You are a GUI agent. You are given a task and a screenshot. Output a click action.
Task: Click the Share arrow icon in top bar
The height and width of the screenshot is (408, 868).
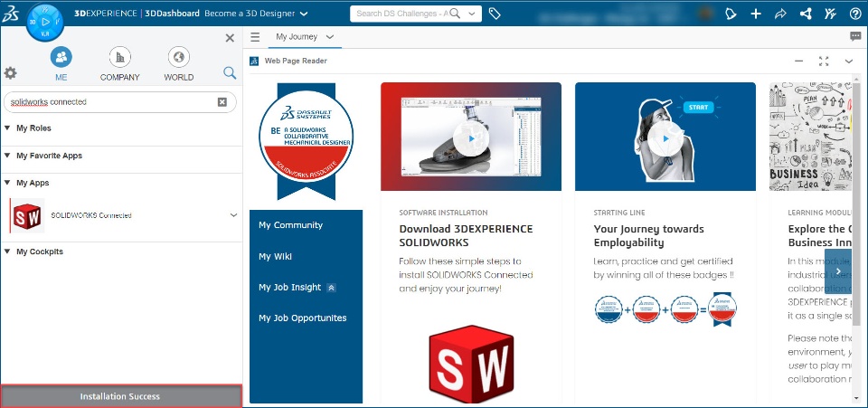pos(780,14)
